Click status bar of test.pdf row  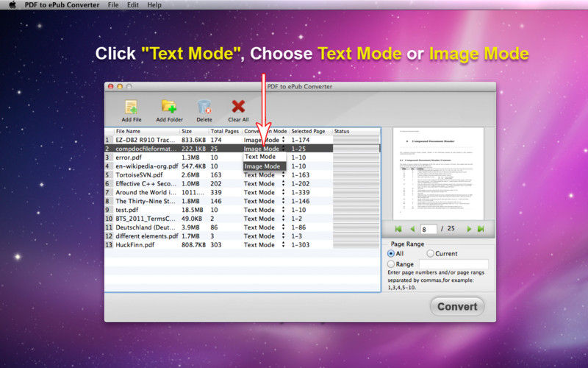pos(356,210)
